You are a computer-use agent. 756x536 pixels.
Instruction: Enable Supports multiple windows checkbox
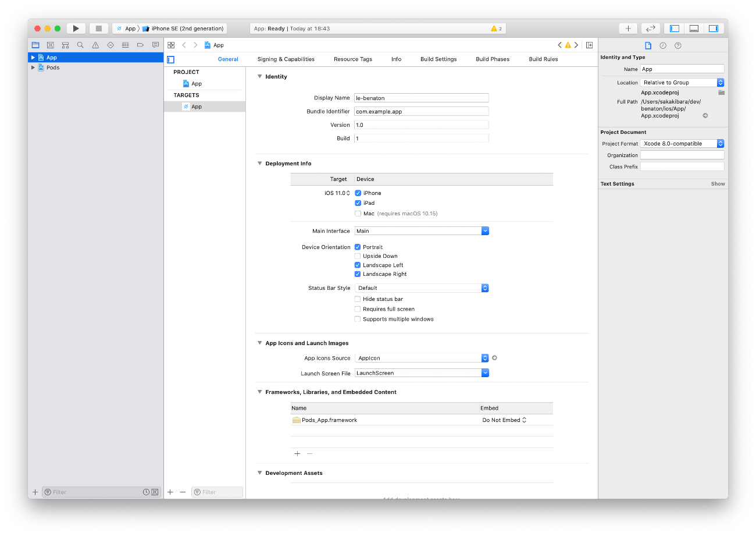[358, 319]
